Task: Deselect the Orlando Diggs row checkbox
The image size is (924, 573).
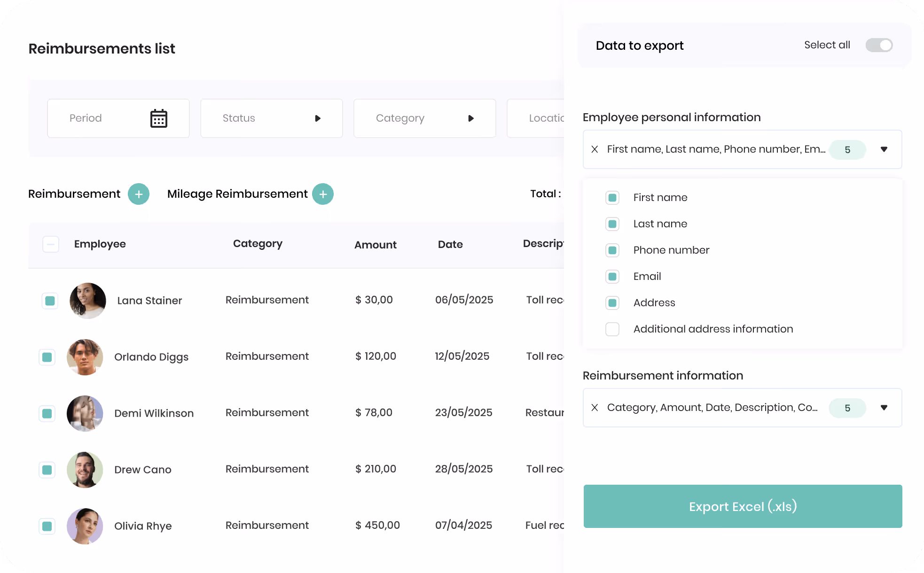Action: point(47,357)
